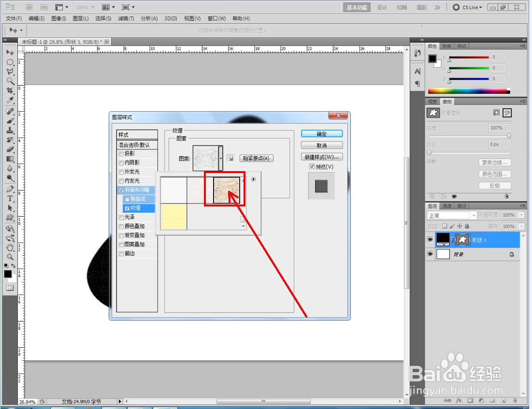This screenshot has width=532, height=409.
Task: Click the 贴紧原点(A) snap to origin button
Action: tap(256, 158)
